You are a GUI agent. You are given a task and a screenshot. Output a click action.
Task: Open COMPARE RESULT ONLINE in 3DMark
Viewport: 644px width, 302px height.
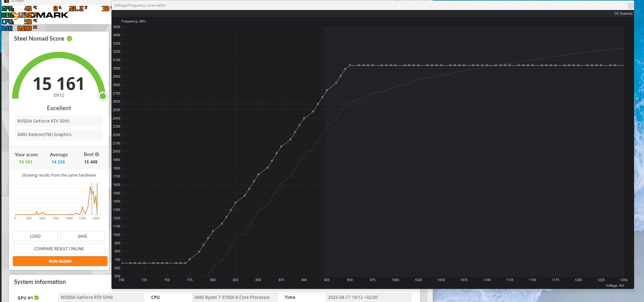pyautogui.click(x=59, y=249)
